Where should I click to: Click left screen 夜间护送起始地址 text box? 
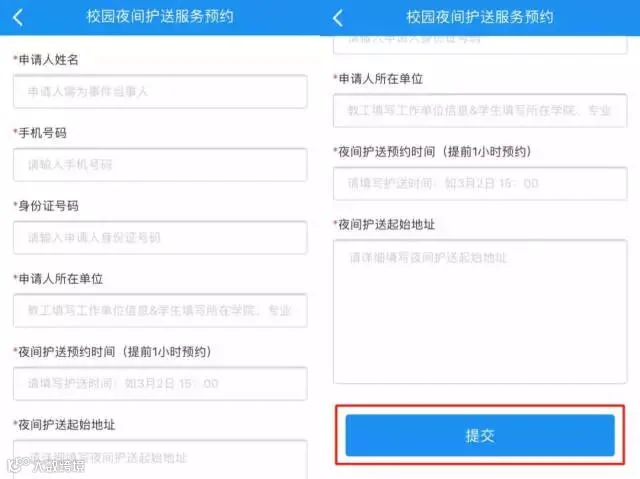[x=160, y=459]
